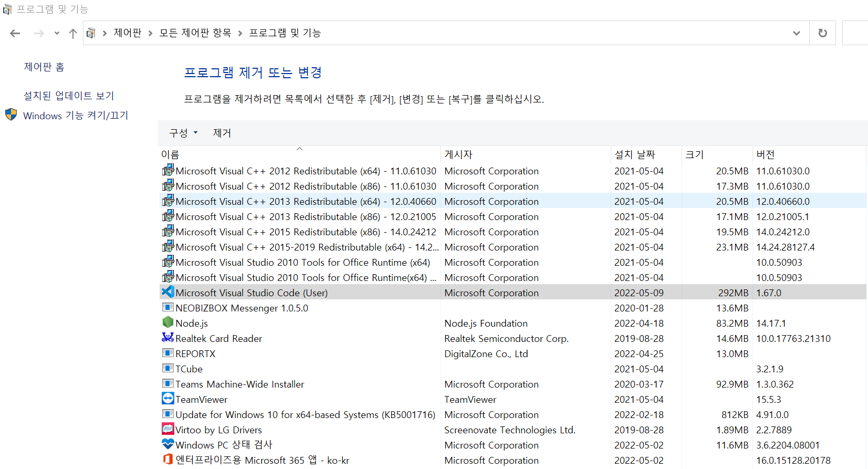Screen dimensions: 868x469
Task: Sort by 설치 날짜 column header
Action: pos(646,154)
